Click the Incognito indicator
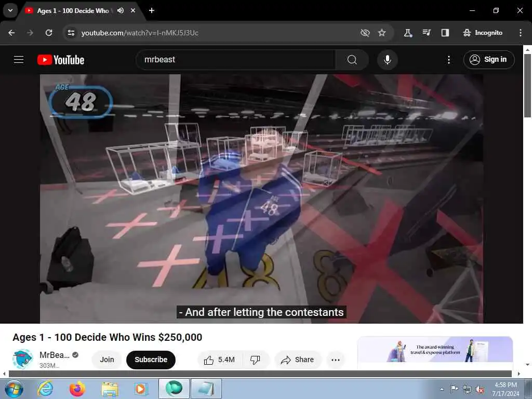 [x=483, y=33]
